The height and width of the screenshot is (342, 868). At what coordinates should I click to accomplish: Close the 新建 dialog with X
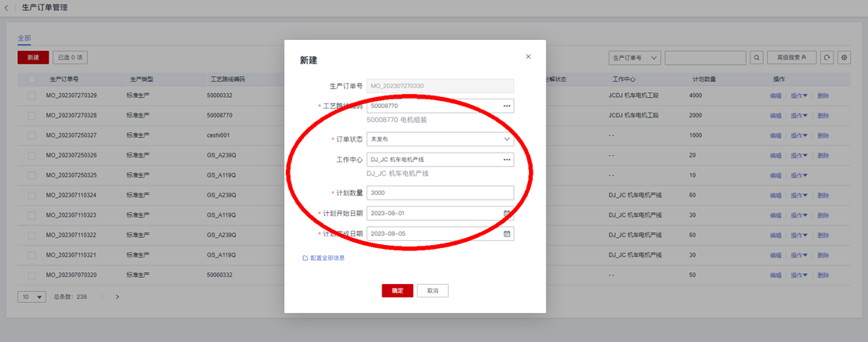coord(528,56)
